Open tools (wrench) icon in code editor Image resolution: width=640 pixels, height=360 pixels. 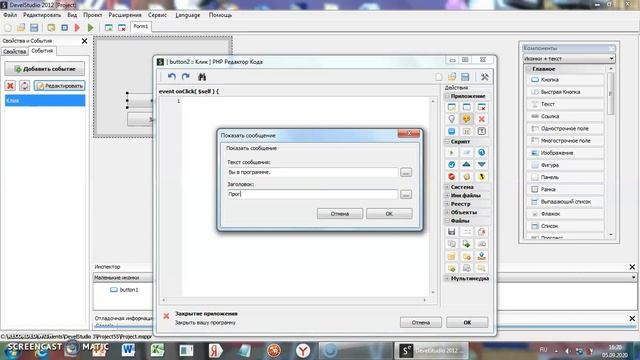tap(484, 77)
